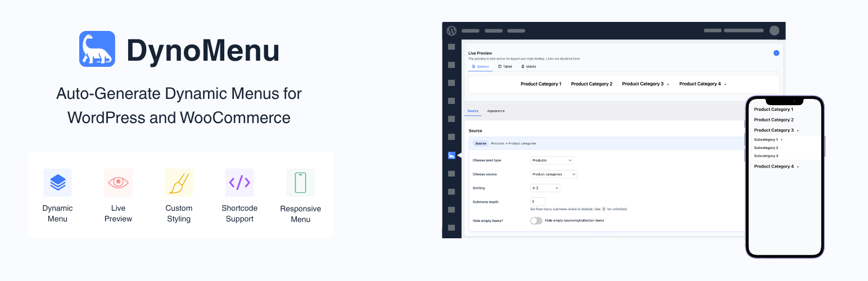Open the Appearance settings tab
This screenshot has width=868, height=281.
click(496, 111)
